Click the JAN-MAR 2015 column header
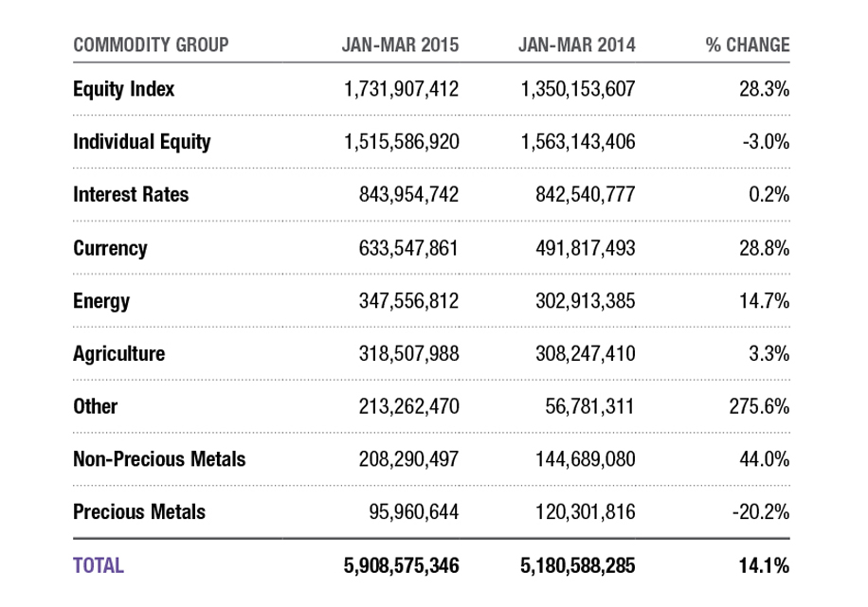The width and height of the screenshot is (868, 607). [x=400, y=45]
